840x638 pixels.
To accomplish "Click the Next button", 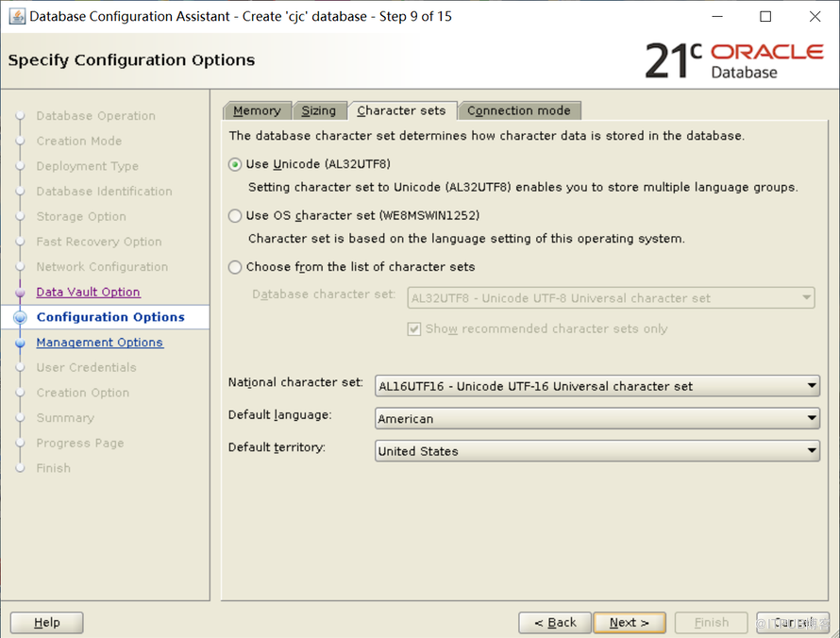I will click(x=630, y=623).
